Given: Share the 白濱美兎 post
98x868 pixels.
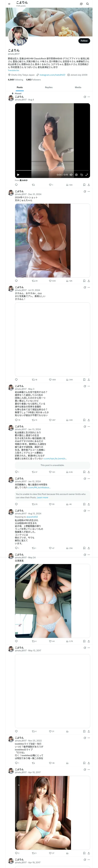Looking at the screenshot, I should (89, 641).
